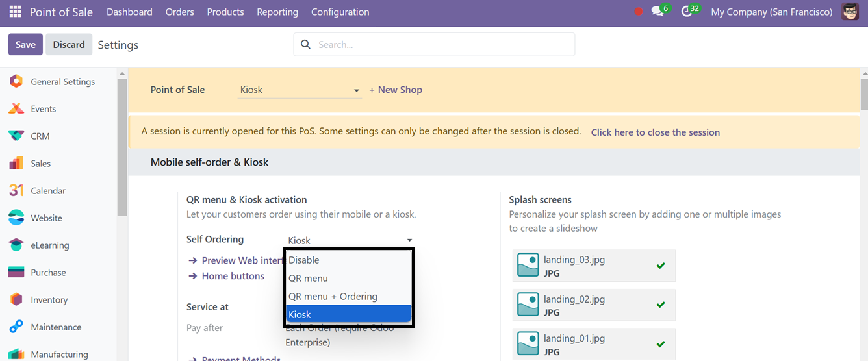Click the Splash screens heading
868x361 pixels.
pos(541,200)
